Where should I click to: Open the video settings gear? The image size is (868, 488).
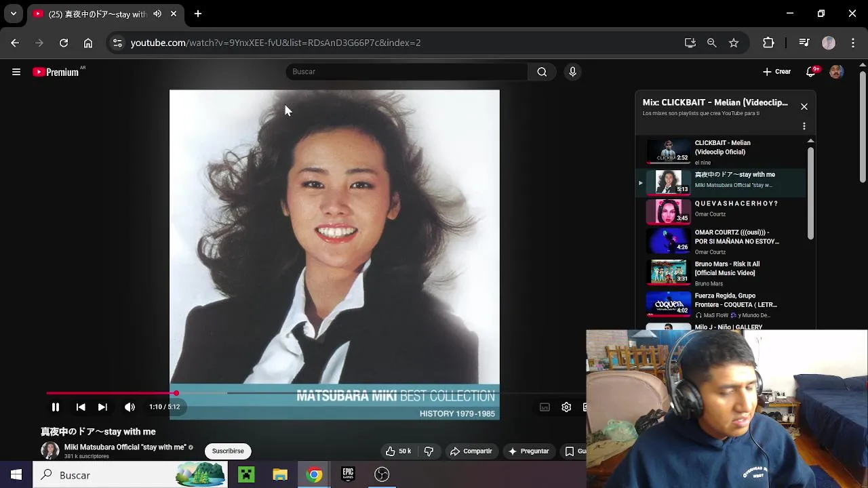click(x=566, y=407)
